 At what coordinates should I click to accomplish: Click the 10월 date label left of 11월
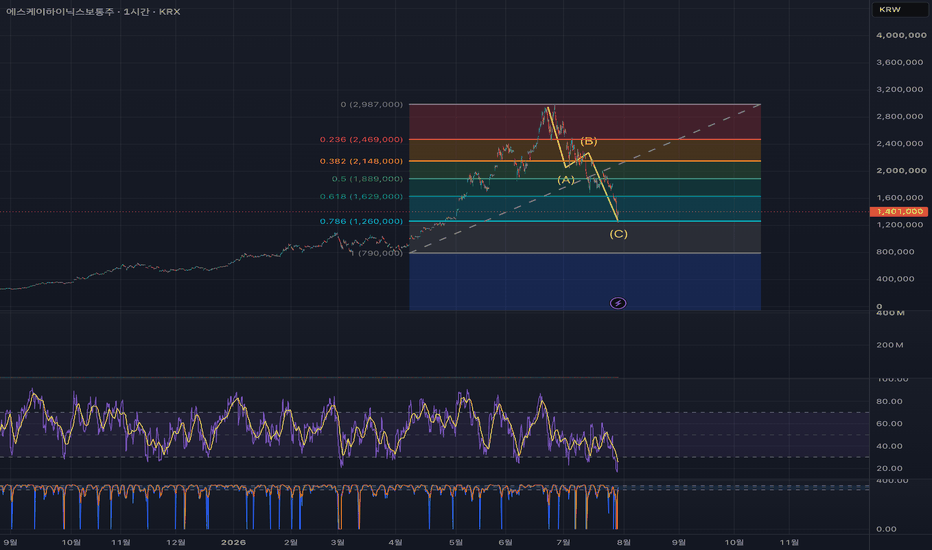pyautogui.click(x=71, y=542)
